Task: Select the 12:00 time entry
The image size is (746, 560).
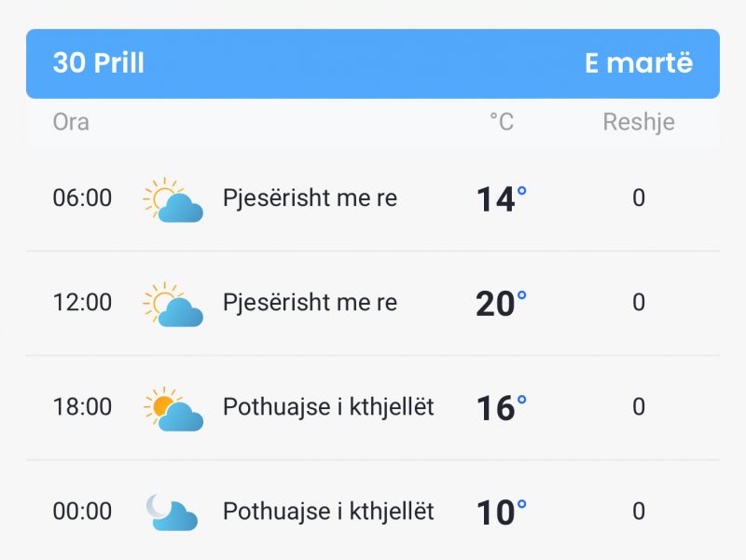Action: (82, 302)
